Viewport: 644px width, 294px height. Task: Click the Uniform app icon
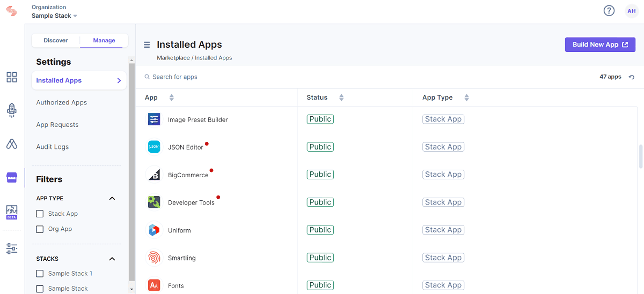[x=154, y=230]
